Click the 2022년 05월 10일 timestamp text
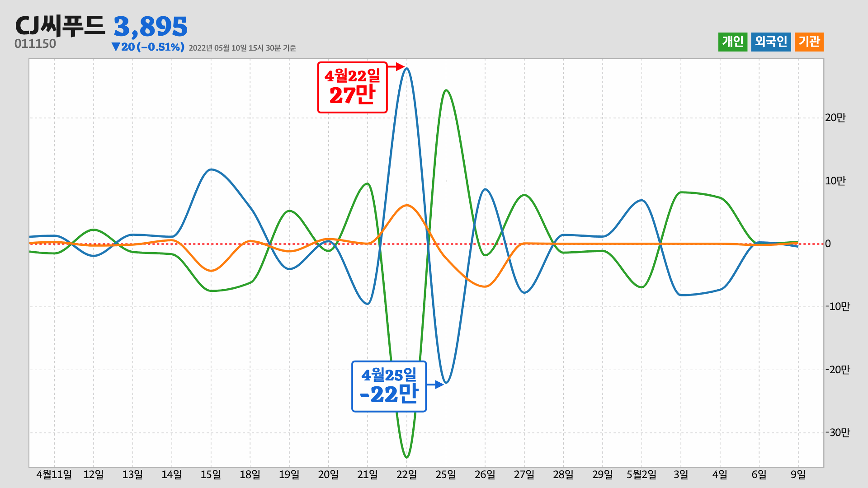 (242, 48)
